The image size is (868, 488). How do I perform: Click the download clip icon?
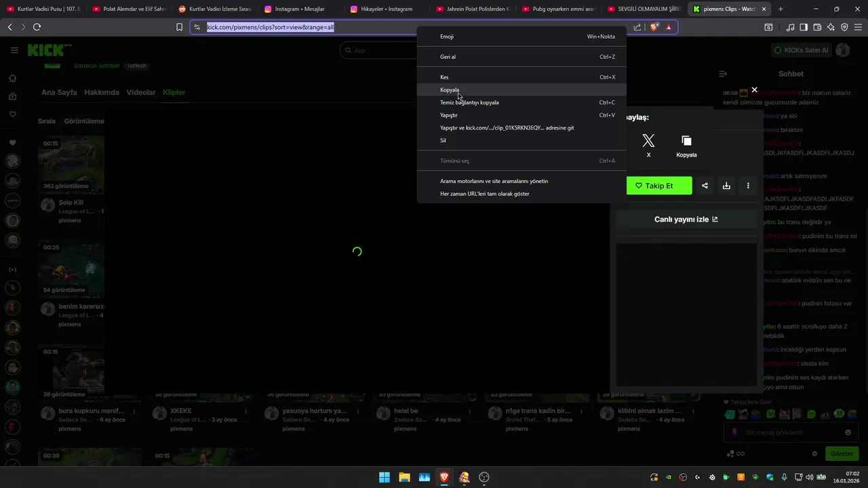726,186
